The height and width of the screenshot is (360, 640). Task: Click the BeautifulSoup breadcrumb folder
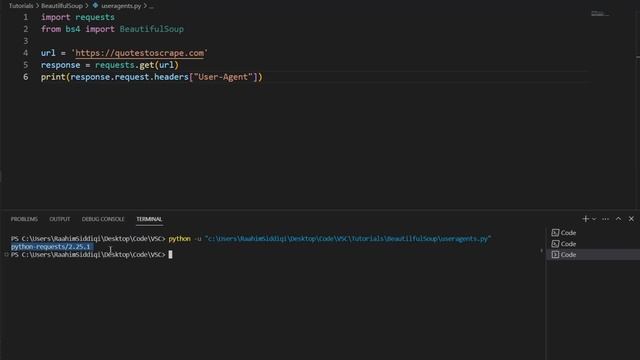tap(62, 6)
